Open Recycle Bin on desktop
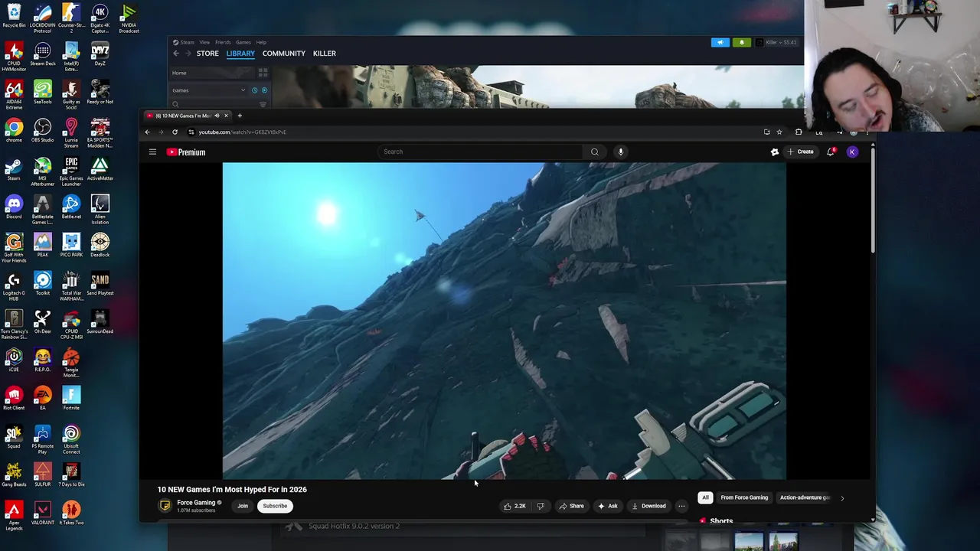The width and height of the screenshot is (980, 551). point(14,15)
